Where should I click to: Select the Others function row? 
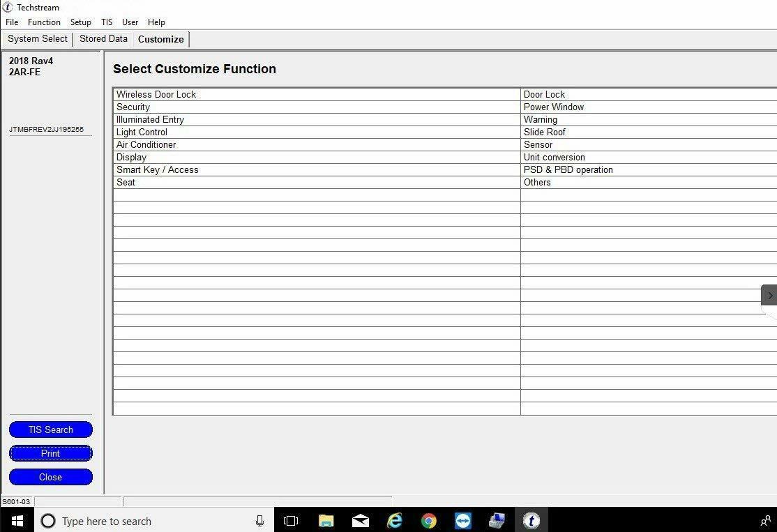[x=649, y=182]
